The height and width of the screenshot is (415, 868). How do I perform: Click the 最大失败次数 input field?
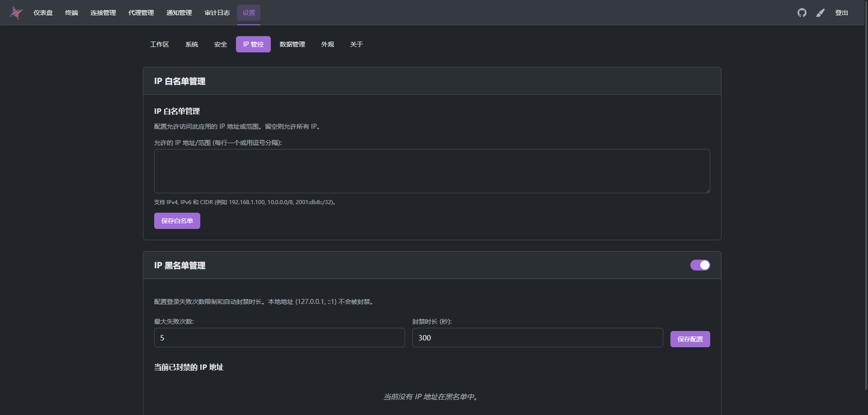click(x=279, y=338)
